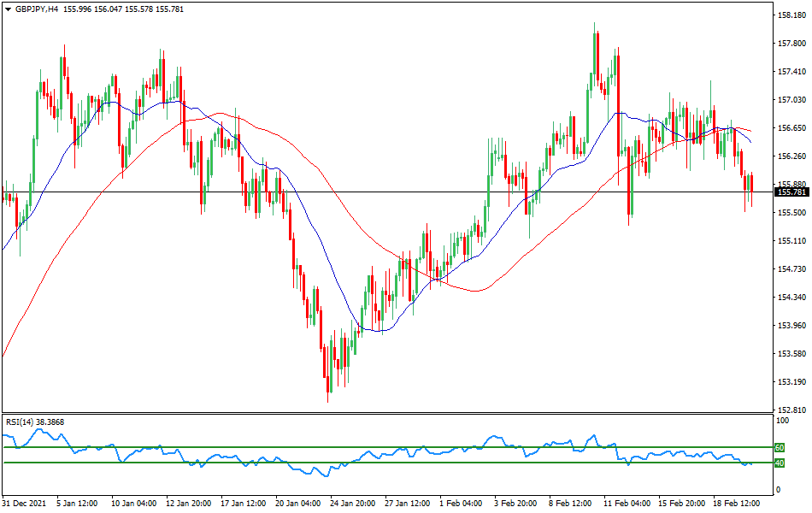This screenshot has height=513, width=812.
Task: Click the 157.030 price scale label
Action: 791,100
